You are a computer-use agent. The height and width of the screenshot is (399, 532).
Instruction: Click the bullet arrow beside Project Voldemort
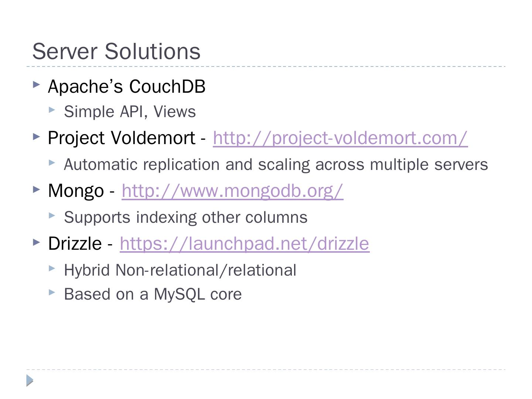[x=36, y=137]
